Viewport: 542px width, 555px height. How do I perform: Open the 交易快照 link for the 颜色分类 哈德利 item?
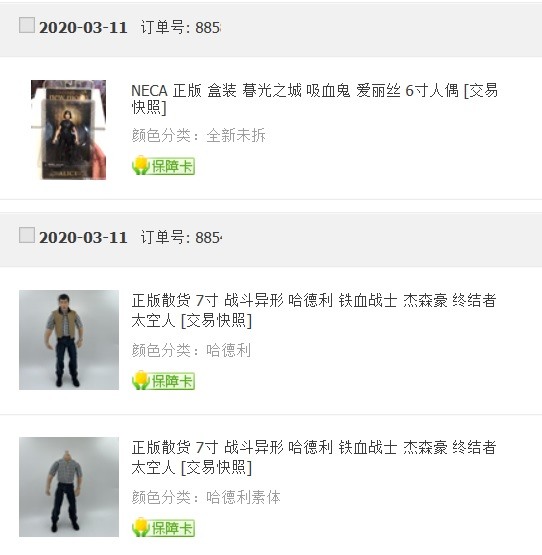(217, 321)
